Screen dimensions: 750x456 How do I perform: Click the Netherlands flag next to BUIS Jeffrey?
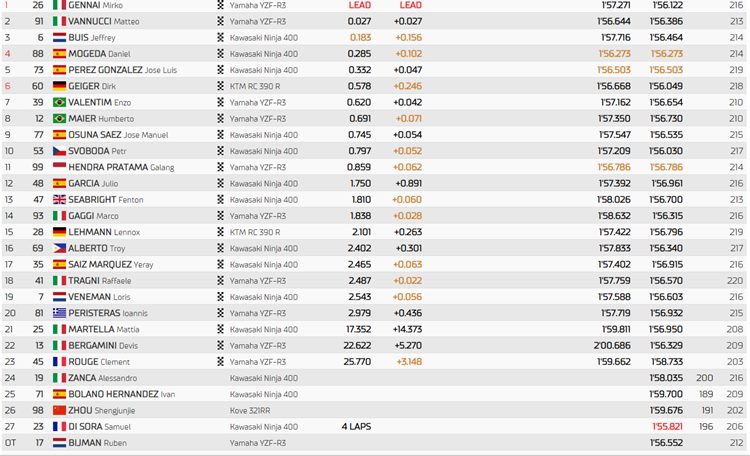(x=59, y=37)
